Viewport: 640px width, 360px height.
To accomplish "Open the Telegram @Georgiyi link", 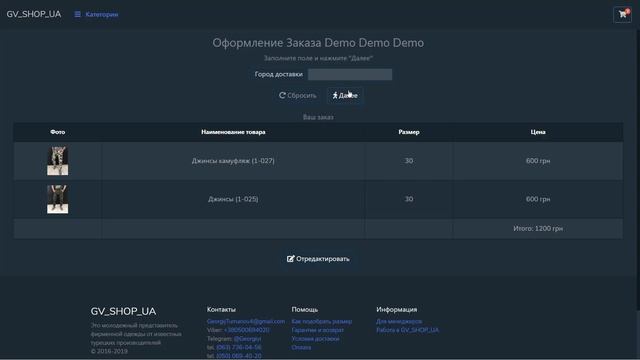I will (247, 338).
